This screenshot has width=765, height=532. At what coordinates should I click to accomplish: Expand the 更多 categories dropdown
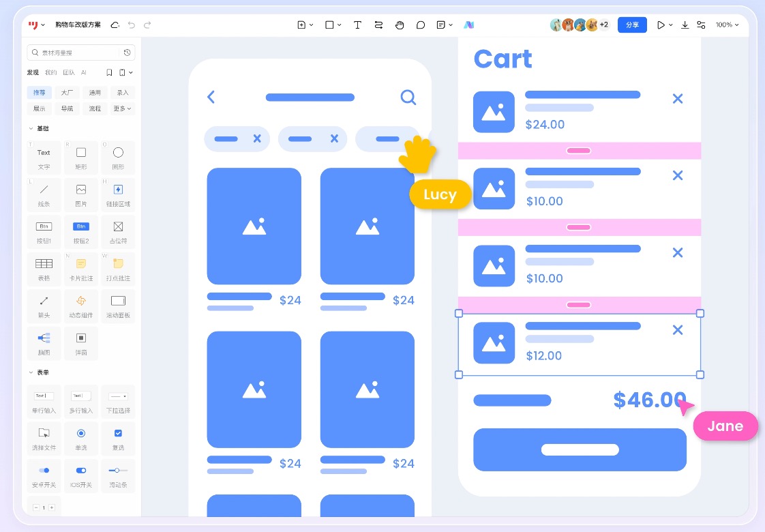123,108
